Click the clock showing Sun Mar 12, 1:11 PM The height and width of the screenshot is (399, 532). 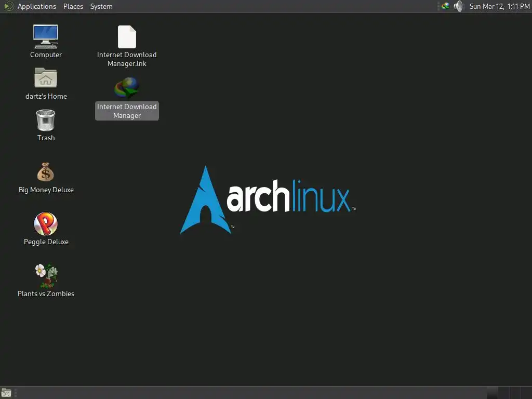pos(499,6)
